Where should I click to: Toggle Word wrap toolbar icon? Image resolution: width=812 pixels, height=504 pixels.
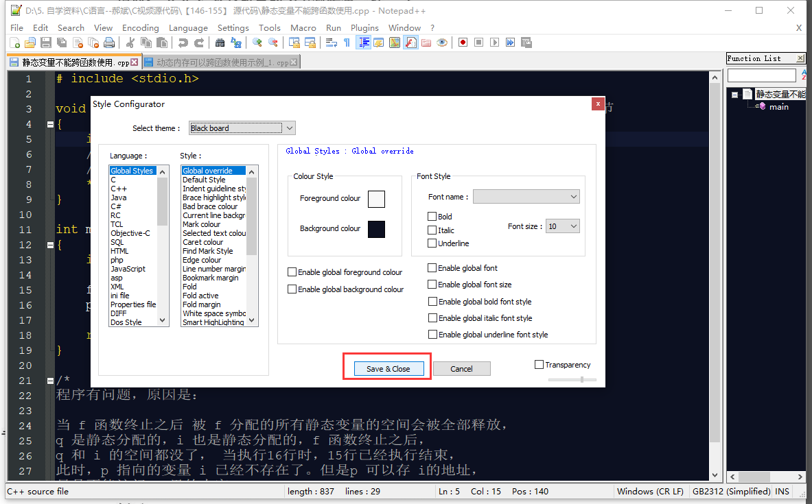(332, 43)
